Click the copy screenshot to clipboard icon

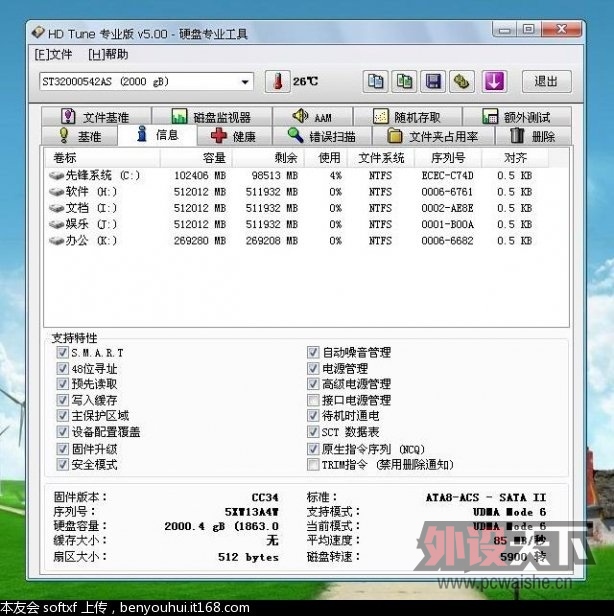404,82
